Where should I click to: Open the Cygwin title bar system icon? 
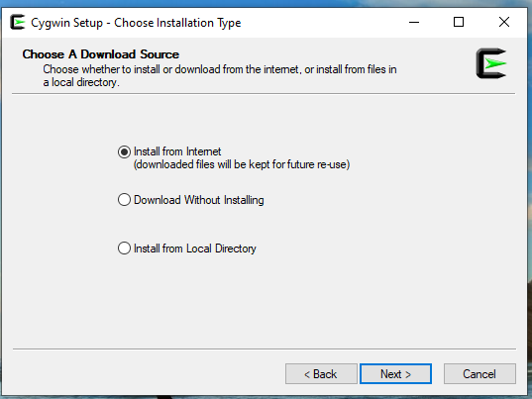(x=17, y=23)
